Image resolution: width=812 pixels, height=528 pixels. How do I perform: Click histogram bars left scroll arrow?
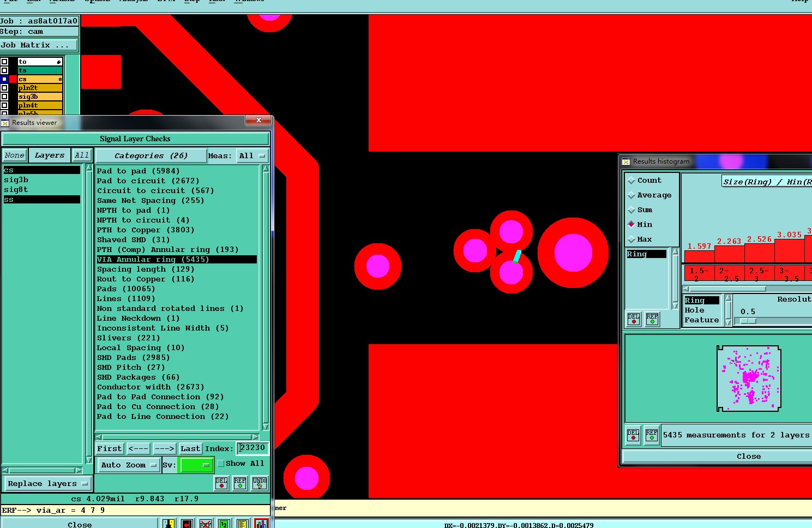click(x=686, y=289)
